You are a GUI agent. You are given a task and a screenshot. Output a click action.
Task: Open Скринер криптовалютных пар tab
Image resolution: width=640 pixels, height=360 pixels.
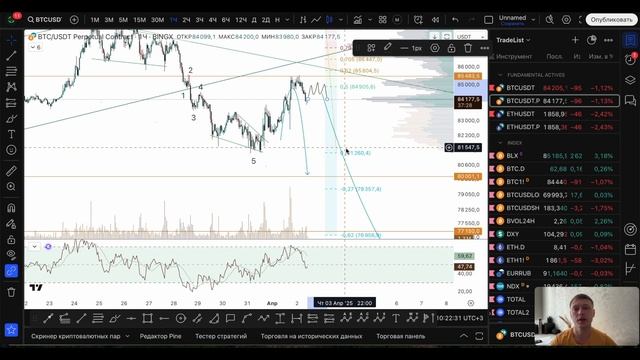(76, 336)
